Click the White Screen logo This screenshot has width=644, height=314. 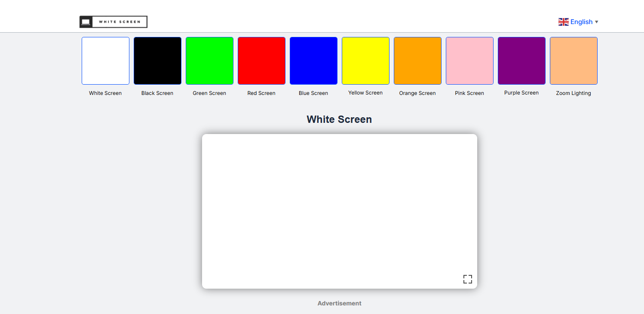coord(113,22)
